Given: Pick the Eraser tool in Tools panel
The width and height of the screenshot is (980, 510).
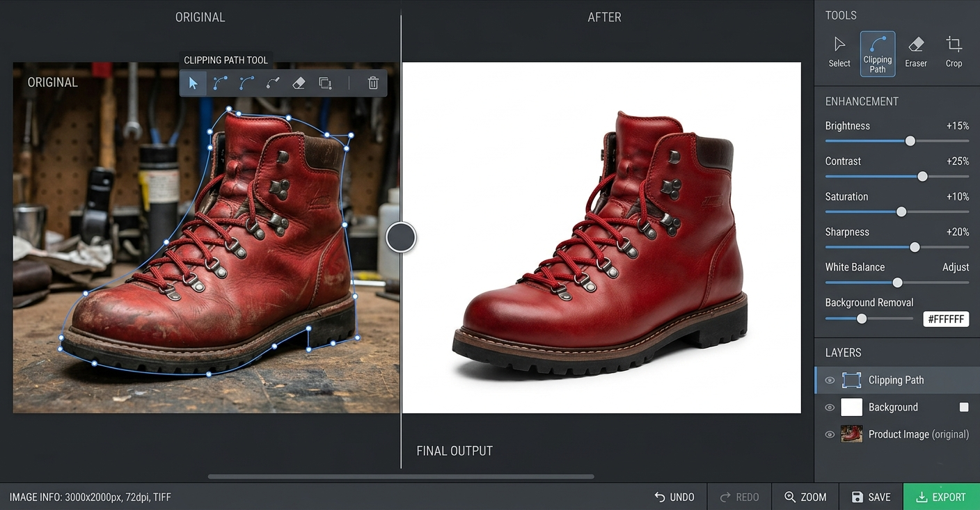Looking at the screenshot, I should point(916,52).
